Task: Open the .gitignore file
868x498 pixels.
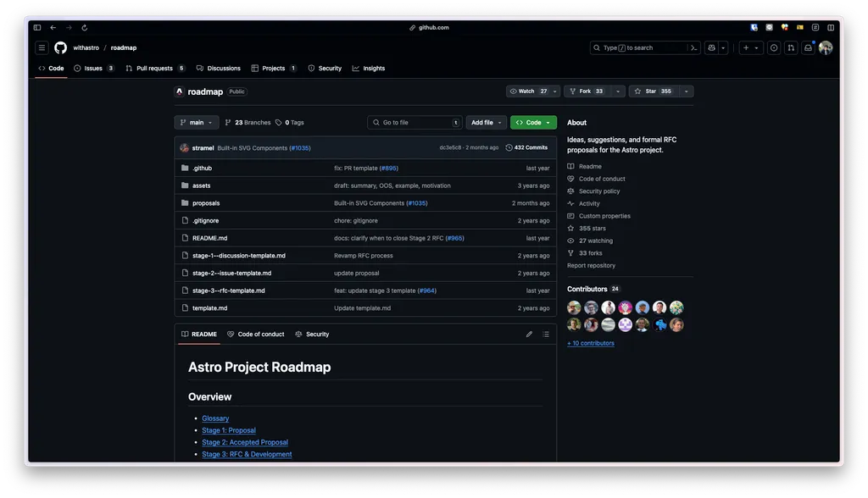Action: (205, 221)
